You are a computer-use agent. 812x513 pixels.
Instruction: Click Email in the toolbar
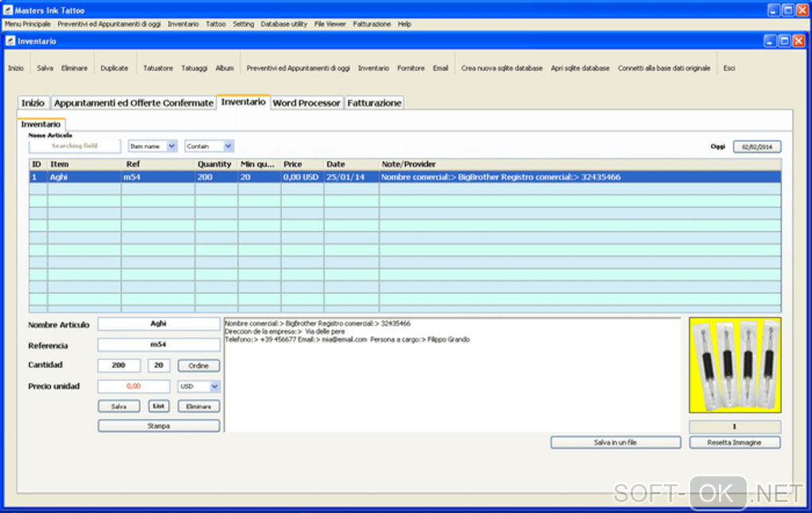[440, 69]
